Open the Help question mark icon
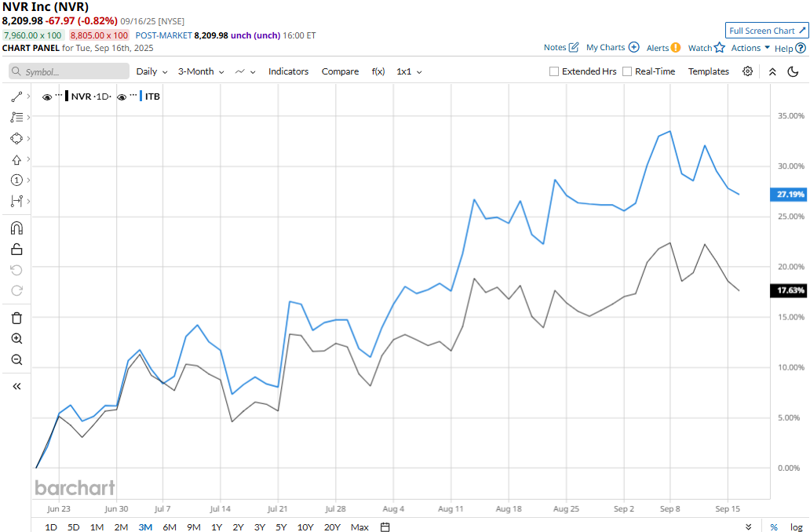 coord(801,48)
